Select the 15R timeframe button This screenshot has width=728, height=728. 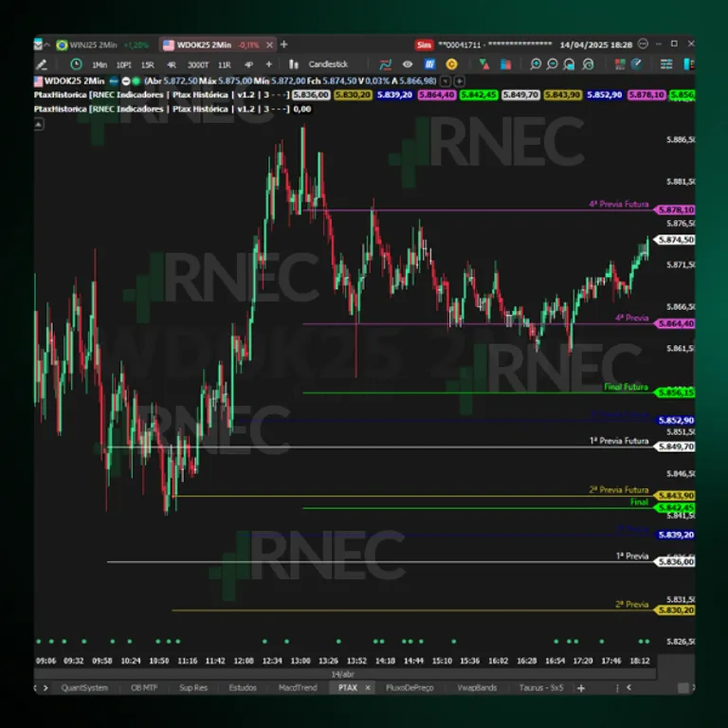(x=147, y=65)
